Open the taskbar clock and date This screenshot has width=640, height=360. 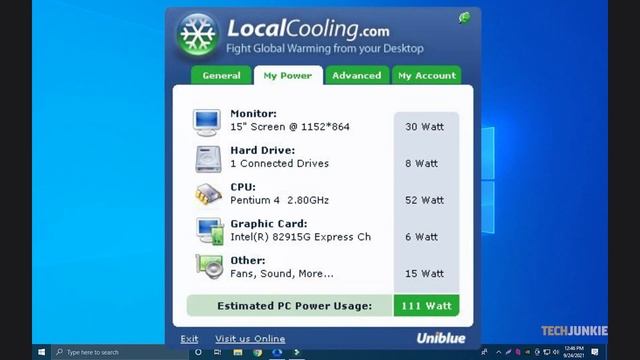coord(573,352)
